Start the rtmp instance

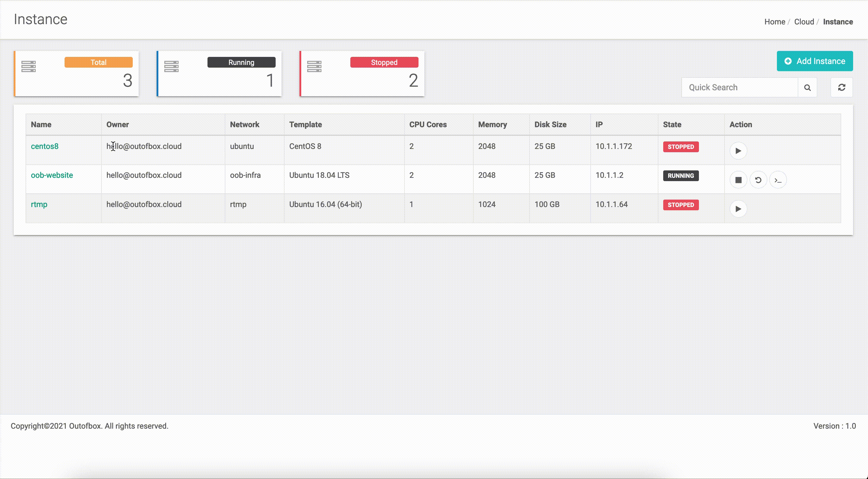pos(738,209)
